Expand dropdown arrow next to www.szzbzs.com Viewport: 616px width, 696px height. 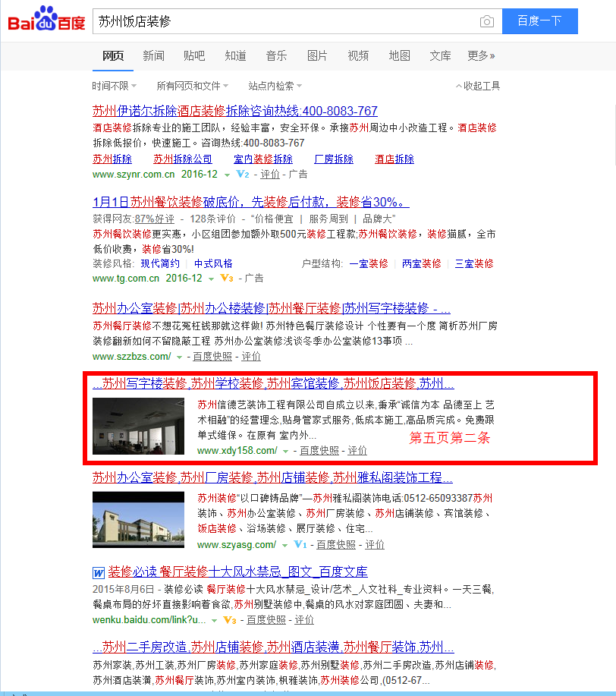[x=179, y=357]
